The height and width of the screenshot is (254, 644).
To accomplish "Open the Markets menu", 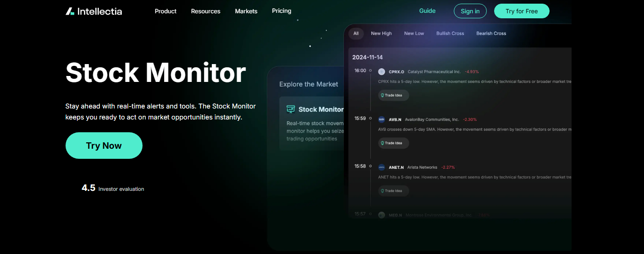I will (246, 11).
